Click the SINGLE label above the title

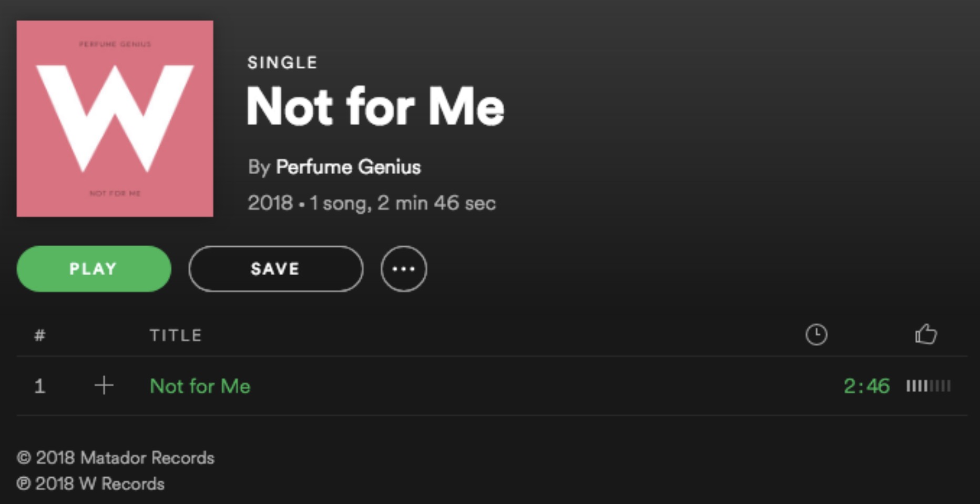tap(282, 63)
